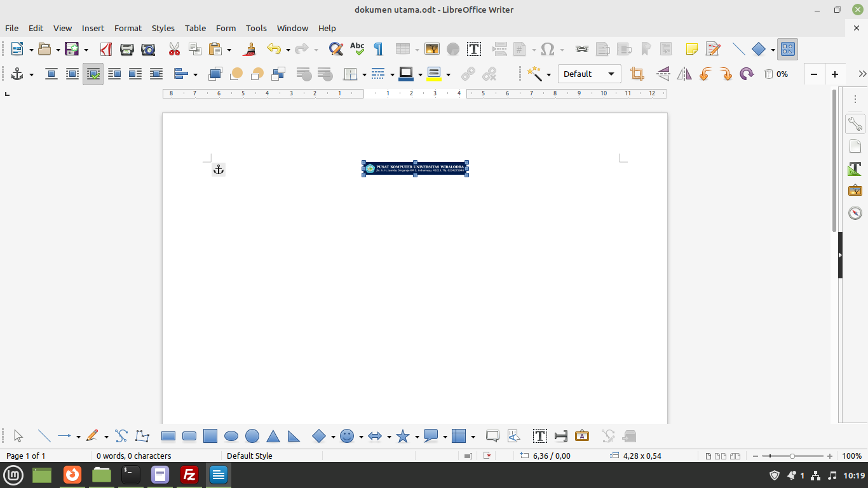The width and height of the screenshot is (868, 488).
Task: Click the Clone Formatting paintbrush
Action: click(250, 49)
